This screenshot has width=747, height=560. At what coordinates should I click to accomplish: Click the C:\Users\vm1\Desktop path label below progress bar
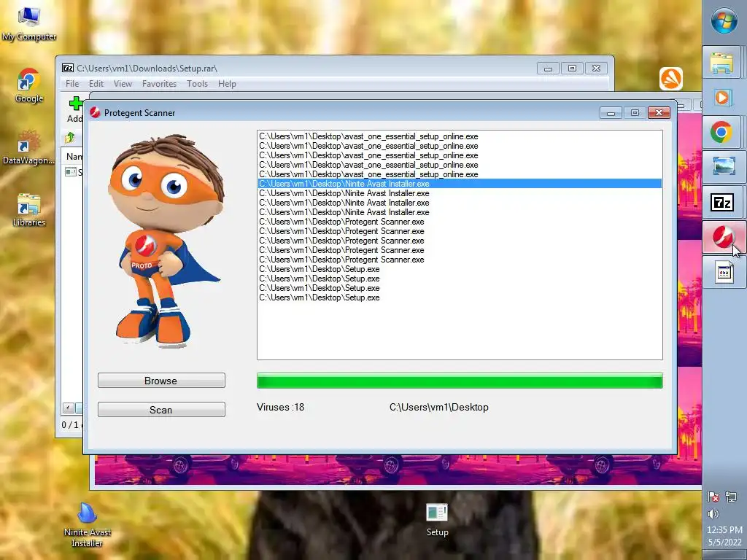coord(438,407)
